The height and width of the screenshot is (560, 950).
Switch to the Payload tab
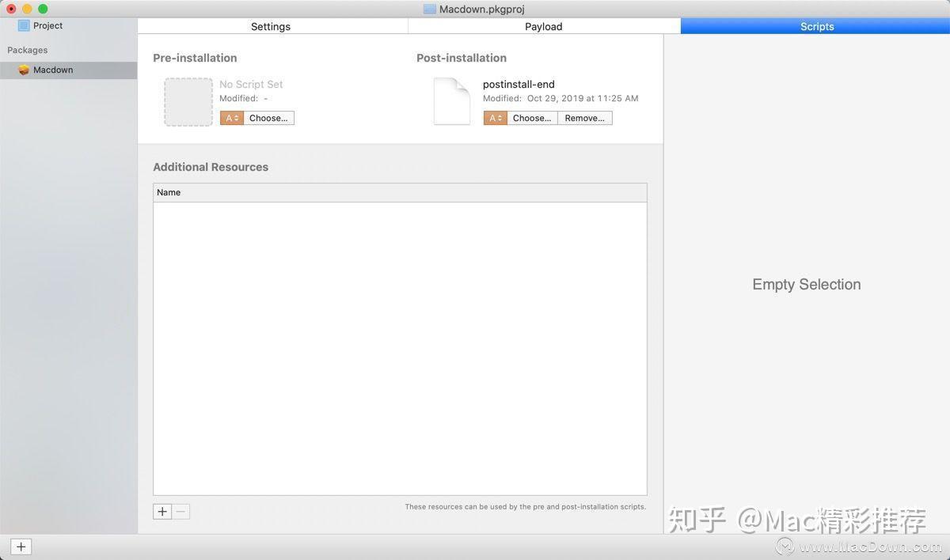tap(543, 26)
